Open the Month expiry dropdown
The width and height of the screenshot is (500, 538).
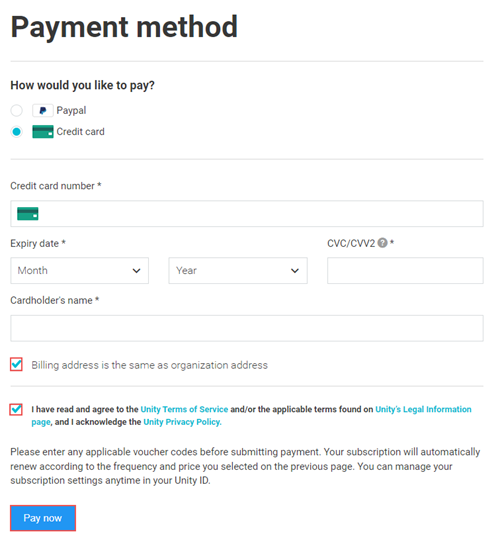pos(80,271)
